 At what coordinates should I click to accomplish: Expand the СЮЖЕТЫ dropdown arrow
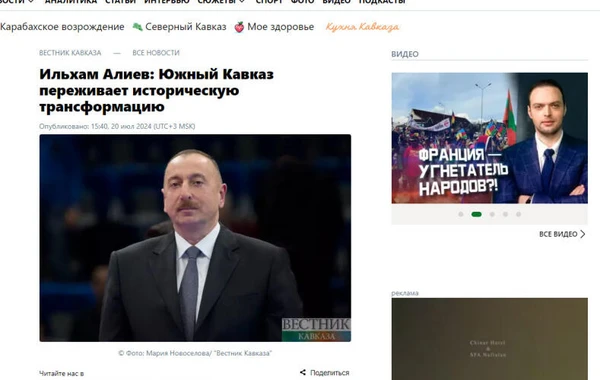pos(242,2)
